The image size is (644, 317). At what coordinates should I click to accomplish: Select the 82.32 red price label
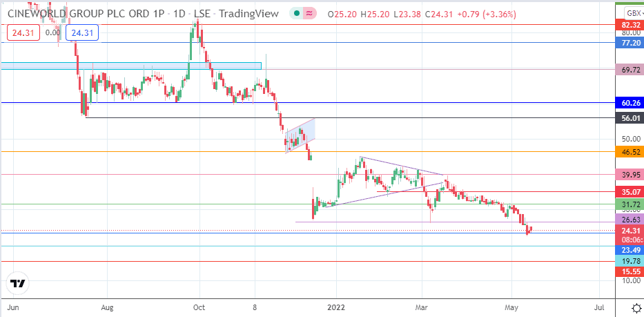point(630,25)
